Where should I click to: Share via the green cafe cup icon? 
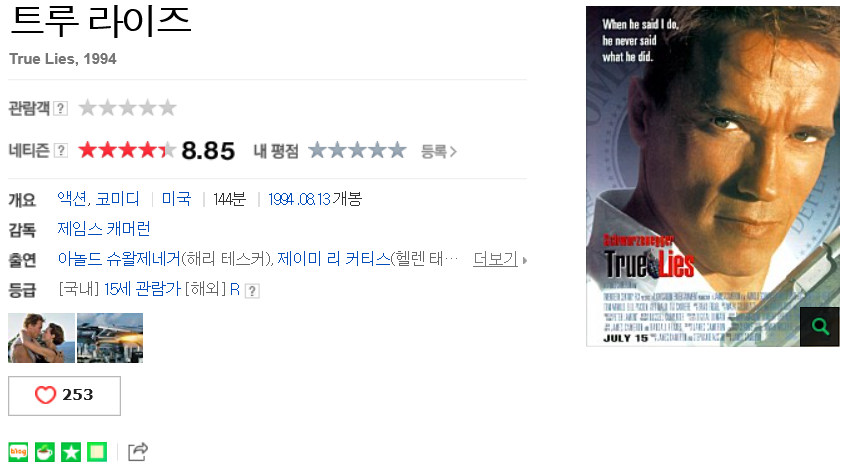tap(45, 452)
